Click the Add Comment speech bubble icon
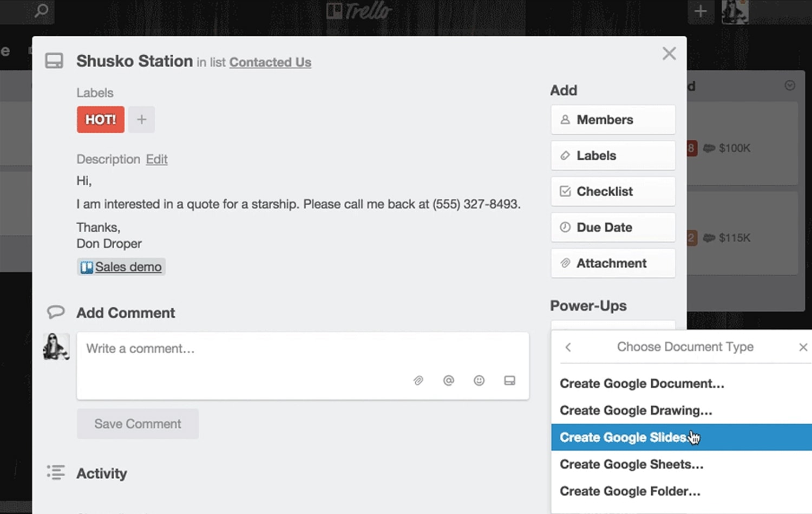This screenshot has height=514, width=812. click(56, 312)
